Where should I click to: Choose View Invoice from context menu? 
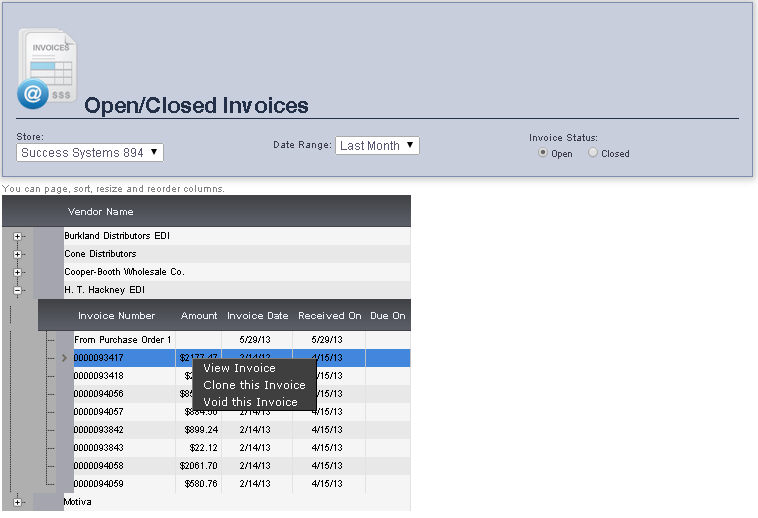pos(239,368)
